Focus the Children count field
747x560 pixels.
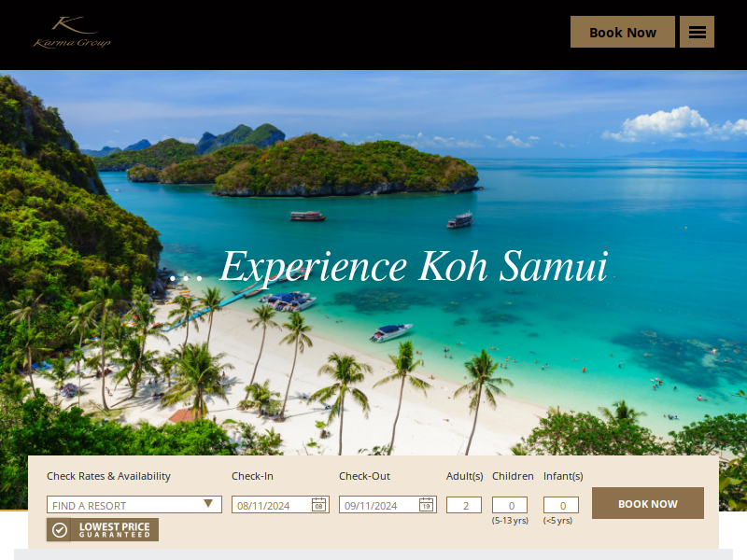(x=510, y=505)
